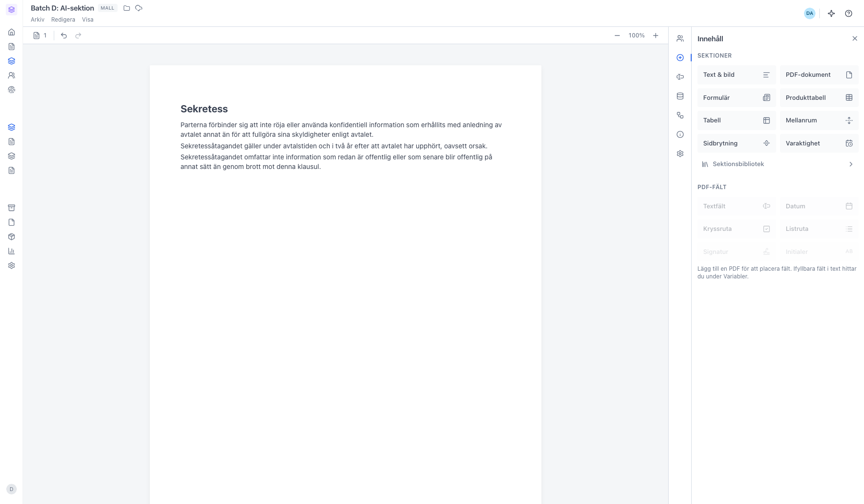Add a Formulär section
The image size is (864, 504).
[x=737, y=98]
